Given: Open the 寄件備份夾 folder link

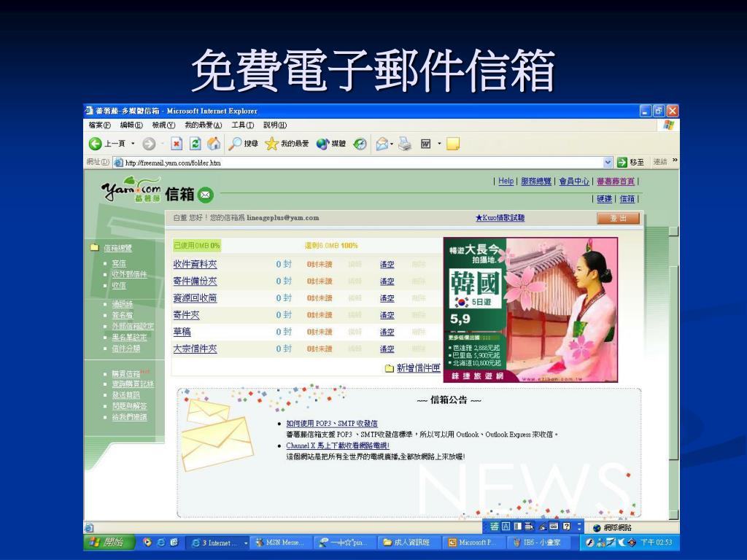Looking at the screenshot, I should pos(195,281).
